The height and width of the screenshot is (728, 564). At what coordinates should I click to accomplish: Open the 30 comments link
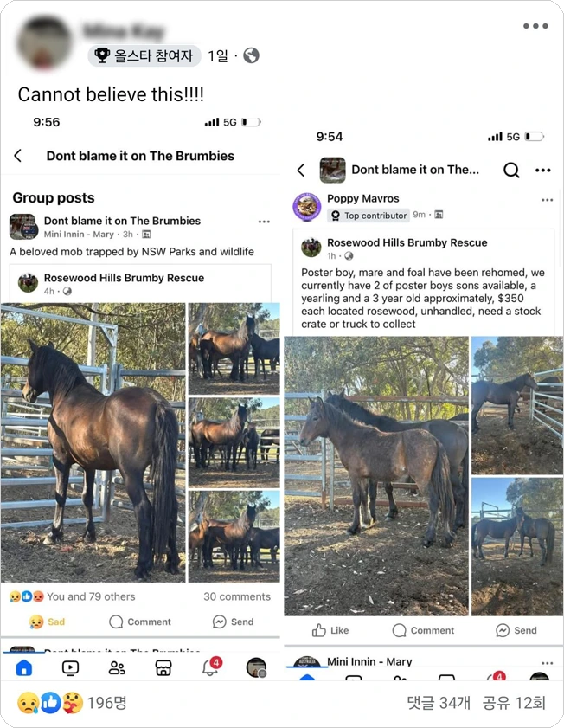pos(237,596)
